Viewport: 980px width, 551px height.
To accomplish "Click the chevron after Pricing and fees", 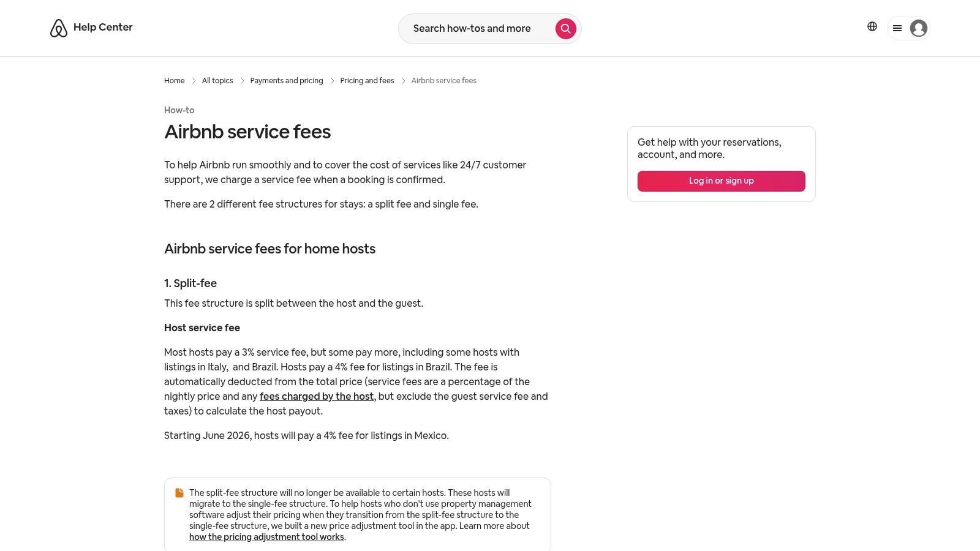I will tap(404, 80).
